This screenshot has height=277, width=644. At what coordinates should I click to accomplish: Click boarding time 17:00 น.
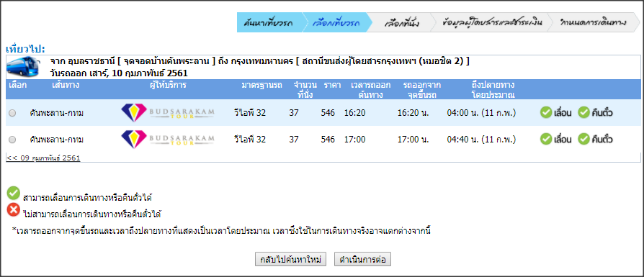(x=413, y=140)
